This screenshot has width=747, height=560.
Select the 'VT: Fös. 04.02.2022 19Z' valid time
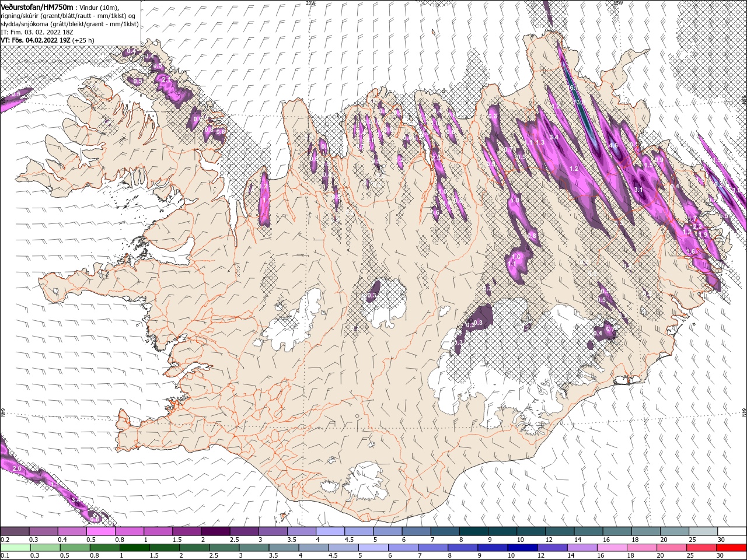pyautogui.click(x=35, y=40)
